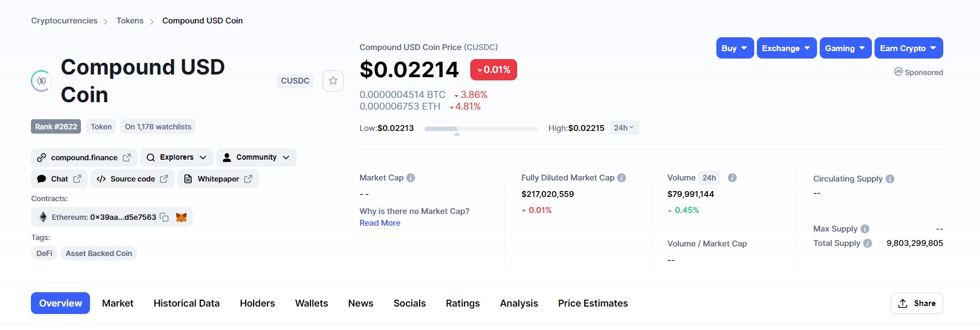
Task: Expand the Earn Crypto dropdown
Action: click(909, 48)
